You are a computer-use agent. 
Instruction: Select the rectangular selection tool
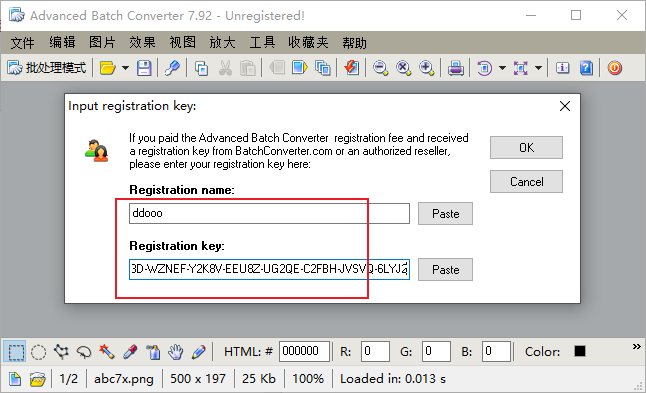pos(16,352)
